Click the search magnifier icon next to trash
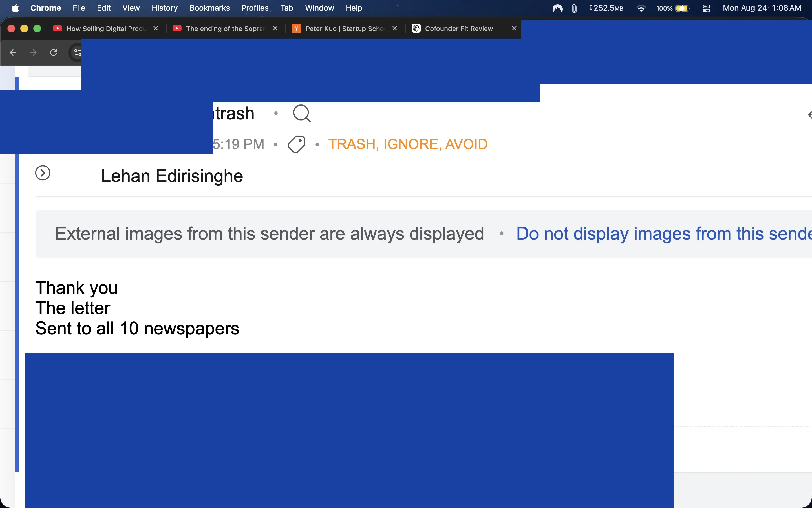Viewport: 812px width, 508px height. click(x=302, y=113)
